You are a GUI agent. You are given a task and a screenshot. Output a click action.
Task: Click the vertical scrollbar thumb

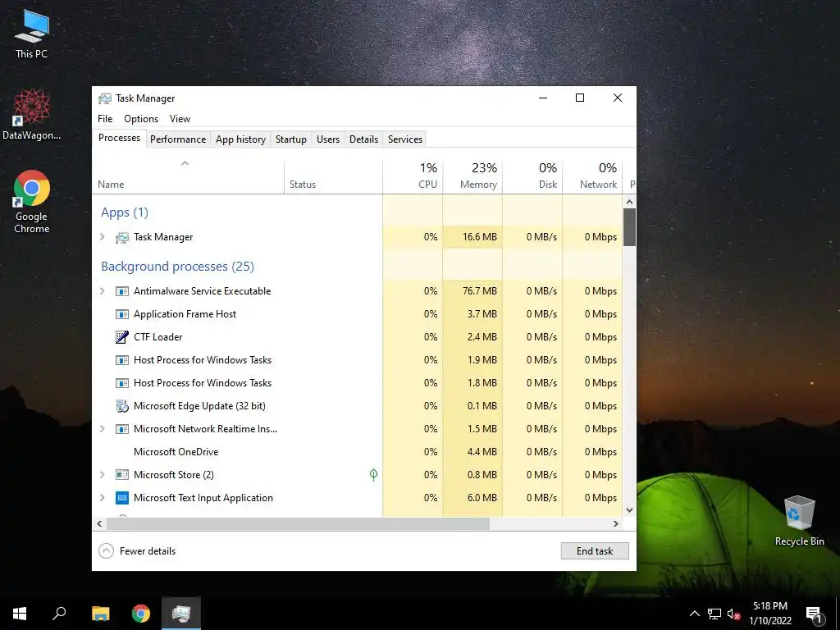point(629,227)
